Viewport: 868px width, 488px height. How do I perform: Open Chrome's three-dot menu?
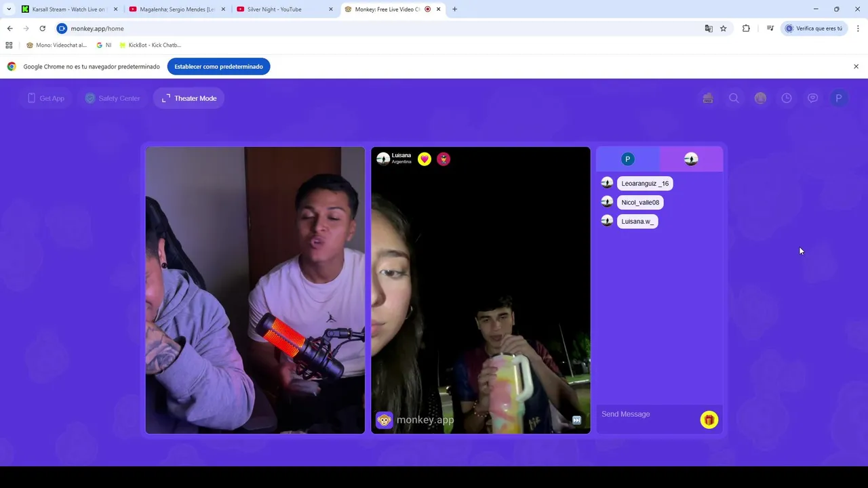coord(858,28)
